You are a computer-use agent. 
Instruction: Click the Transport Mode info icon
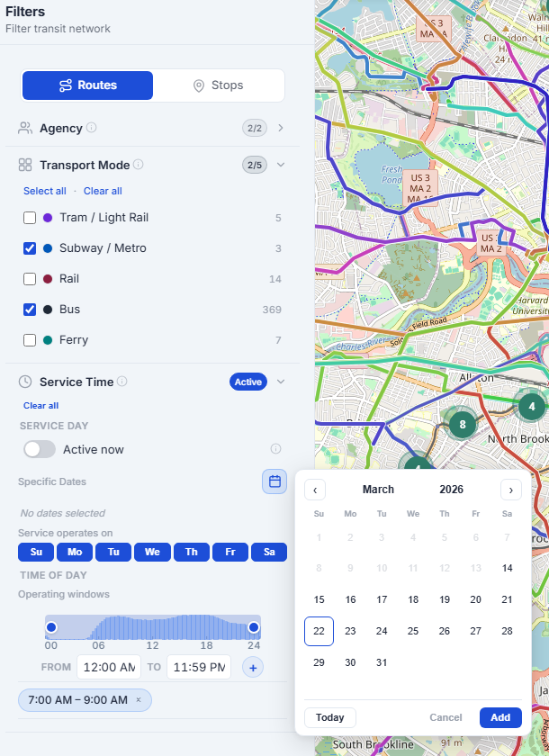click(139, 165)
